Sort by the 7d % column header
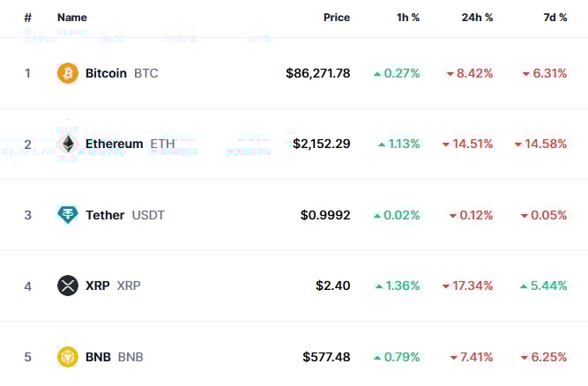588x386 pixels. click(x=555, y=18)
